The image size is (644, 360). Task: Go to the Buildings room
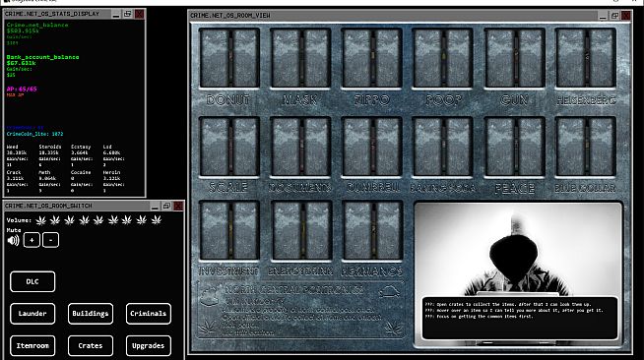click(91, 314)
